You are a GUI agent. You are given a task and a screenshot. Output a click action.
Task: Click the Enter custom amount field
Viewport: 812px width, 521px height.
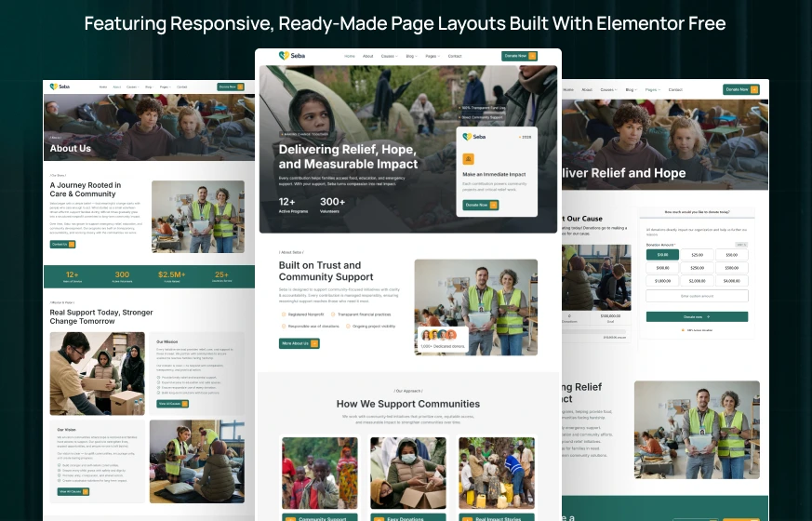coord(697,296)
